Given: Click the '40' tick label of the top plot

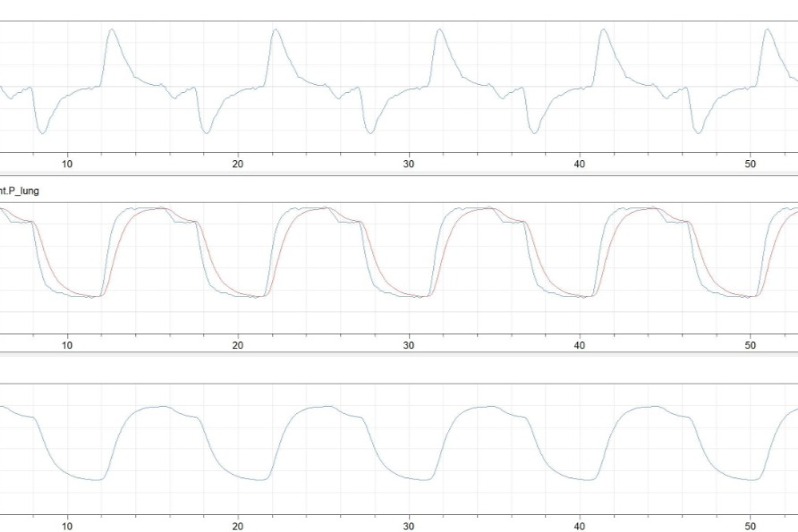Looking at the screenshot, I should (x=579, y=164).
